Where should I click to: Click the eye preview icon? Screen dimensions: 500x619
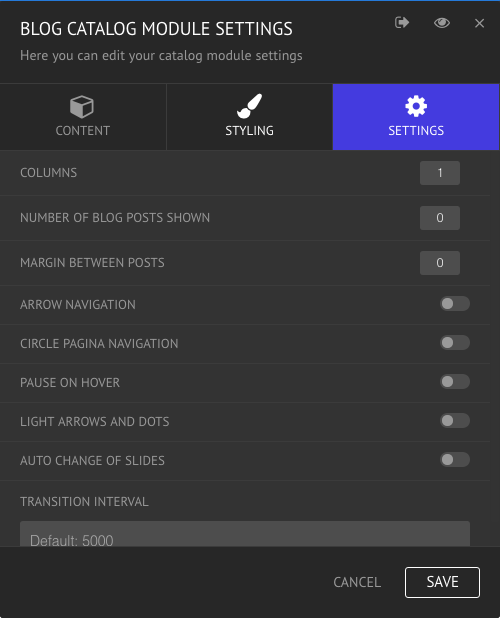point(442,23)
